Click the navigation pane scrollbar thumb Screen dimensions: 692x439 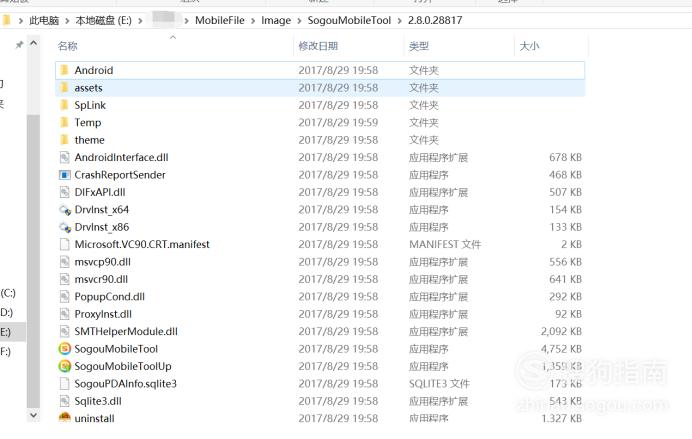pyautogui.click(x=34, y=260)
